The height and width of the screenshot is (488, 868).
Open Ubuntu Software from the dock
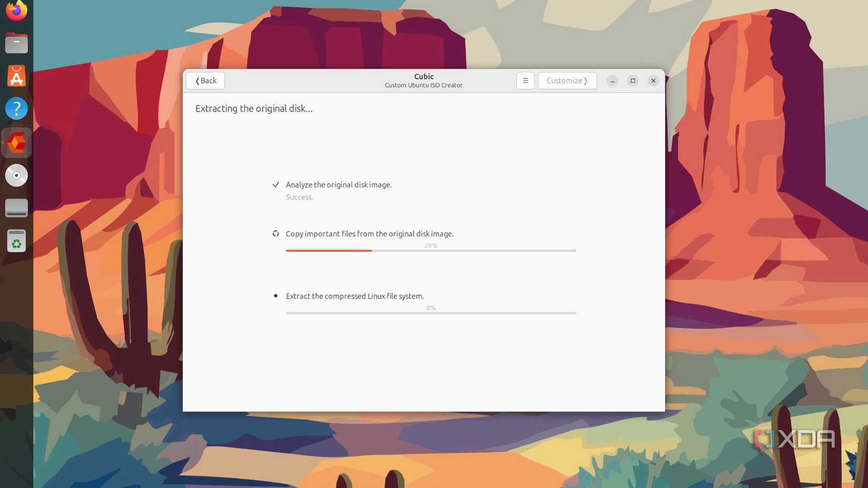[16, 76]
